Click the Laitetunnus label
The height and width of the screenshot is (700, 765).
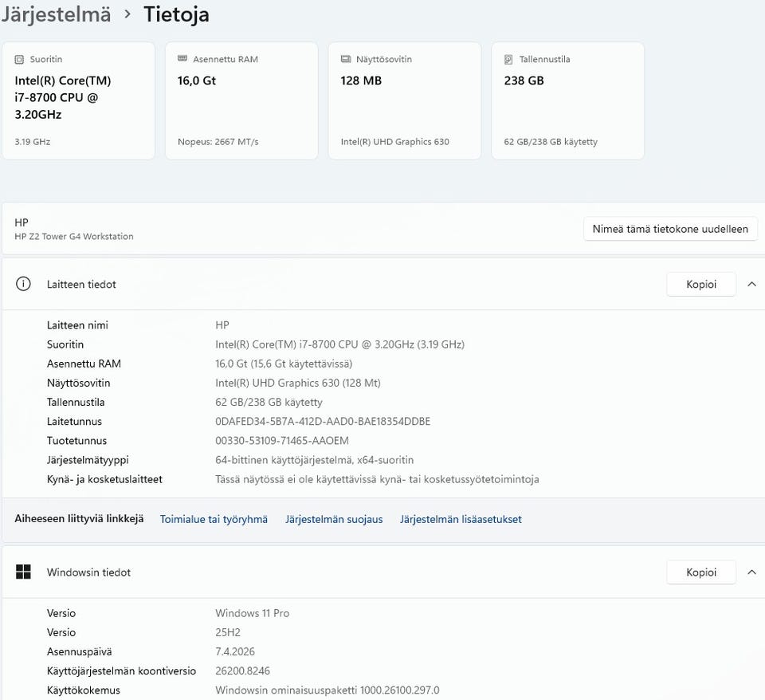74,421
